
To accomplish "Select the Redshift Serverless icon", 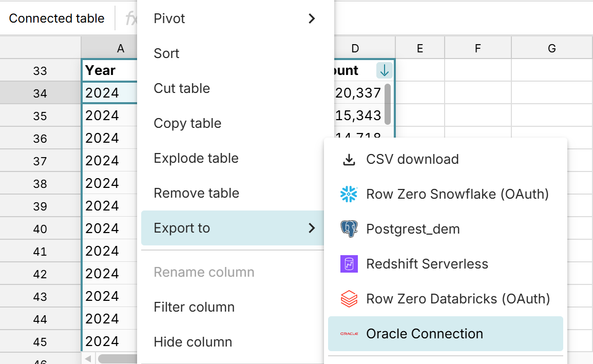I will pyautogui.click(x=349, y=264).
